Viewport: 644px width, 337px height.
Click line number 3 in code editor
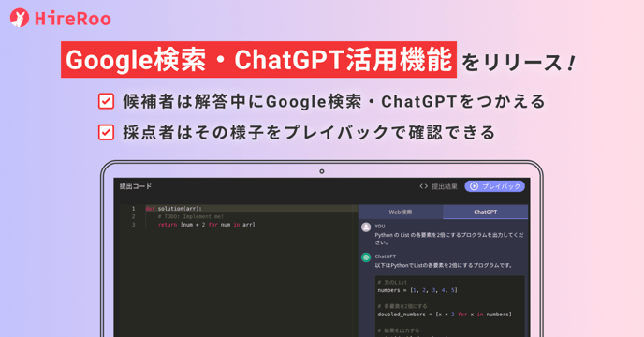(133, 225)
